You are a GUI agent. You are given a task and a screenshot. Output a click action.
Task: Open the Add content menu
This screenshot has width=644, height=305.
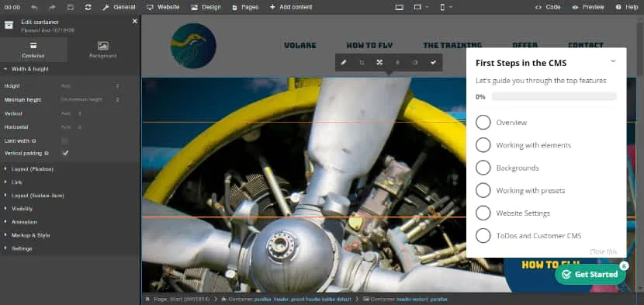[x=291, y=7]
